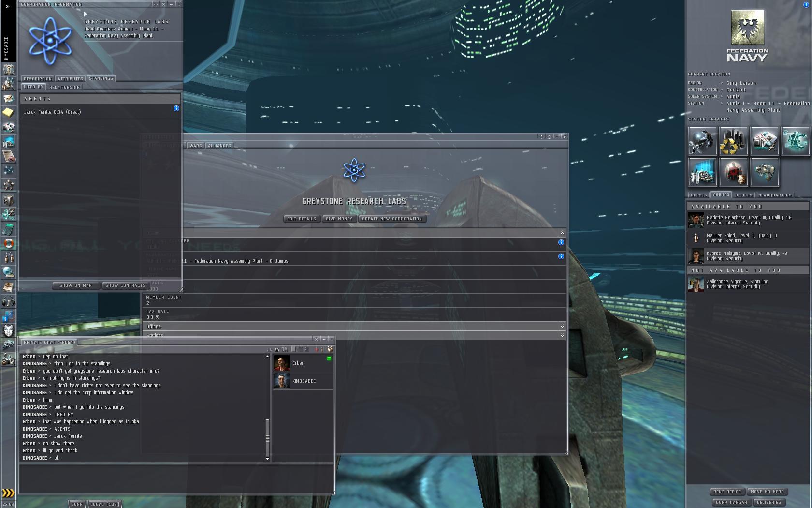Select agent Eladette Gelarbese portrait
The image size is (812, 508).
(696, 220)
